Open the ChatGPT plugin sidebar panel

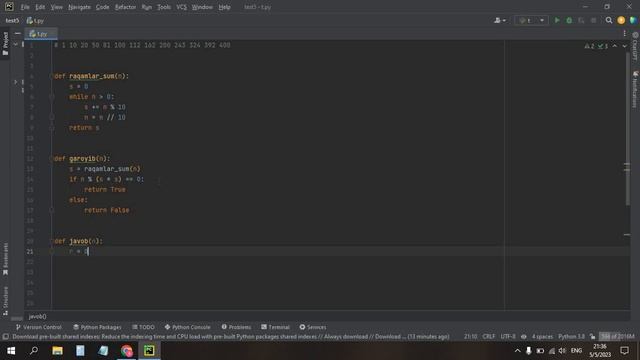coord(635,46)
